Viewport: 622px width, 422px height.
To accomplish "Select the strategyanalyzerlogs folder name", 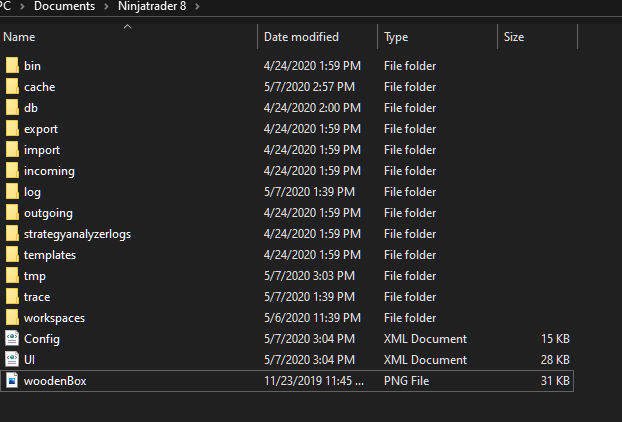I will click(77, 234).
